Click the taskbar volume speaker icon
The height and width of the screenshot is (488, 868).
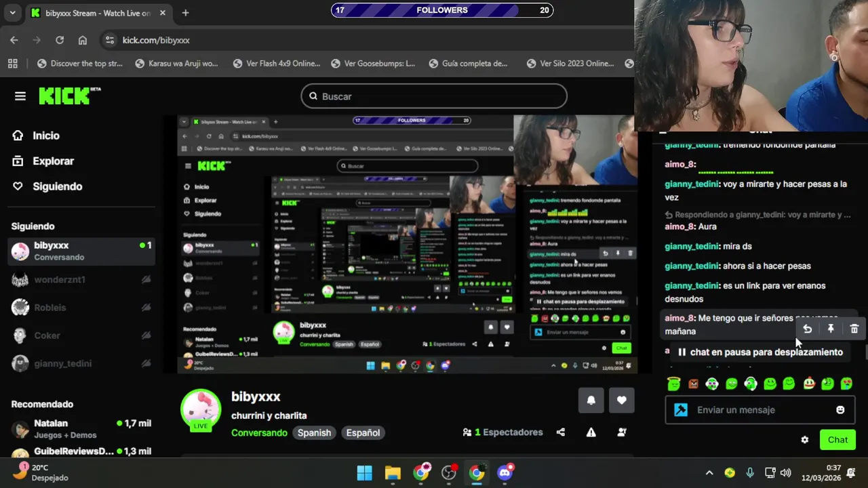[x=786, y=472]
